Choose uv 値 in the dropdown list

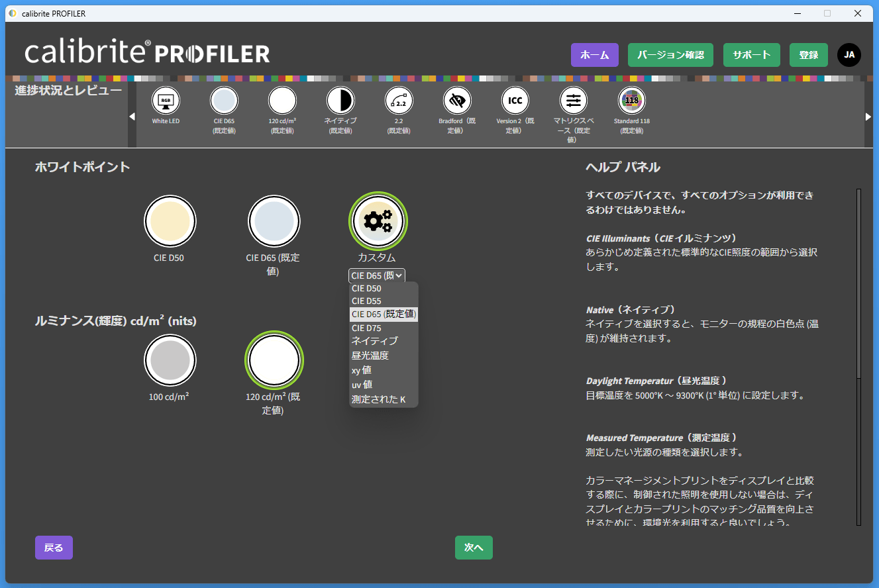click(x=384, y=385)
